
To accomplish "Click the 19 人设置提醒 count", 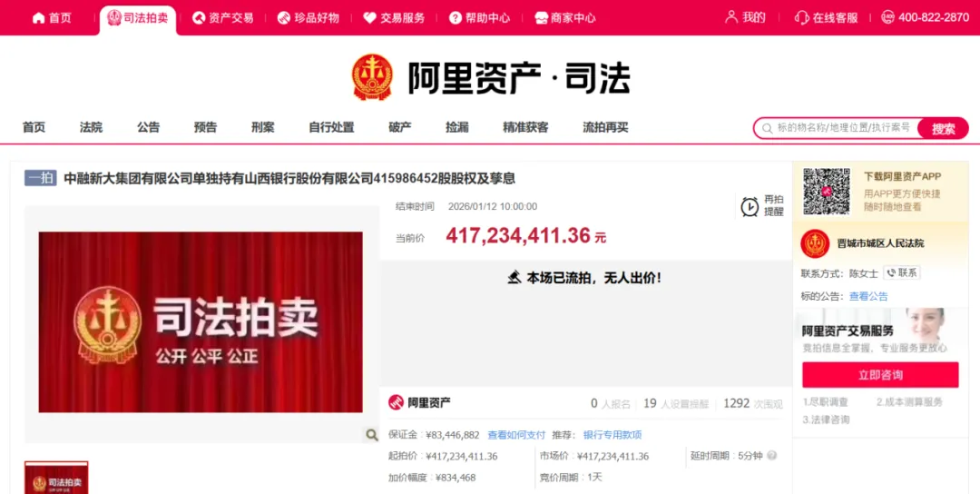I will pos(676,403).
